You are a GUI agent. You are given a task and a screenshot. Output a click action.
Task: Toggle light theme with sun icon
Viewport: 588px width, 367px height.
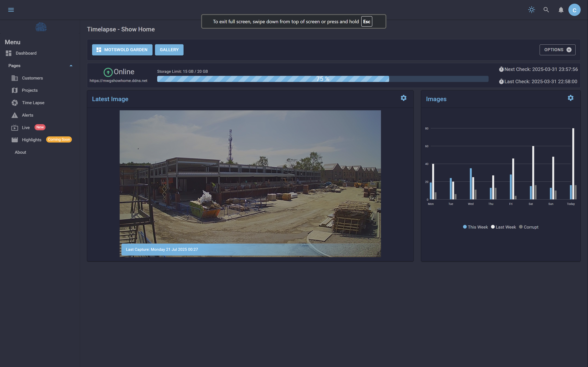[531, 10]
